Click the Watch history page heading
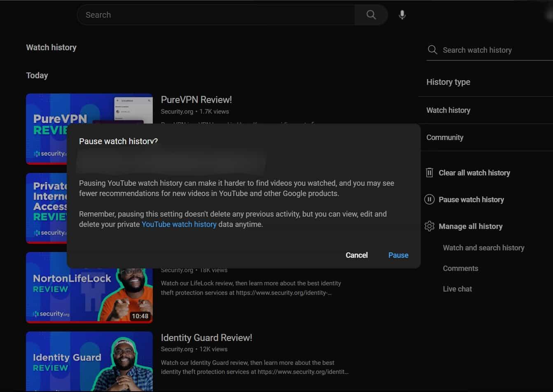 coord(51,47)
